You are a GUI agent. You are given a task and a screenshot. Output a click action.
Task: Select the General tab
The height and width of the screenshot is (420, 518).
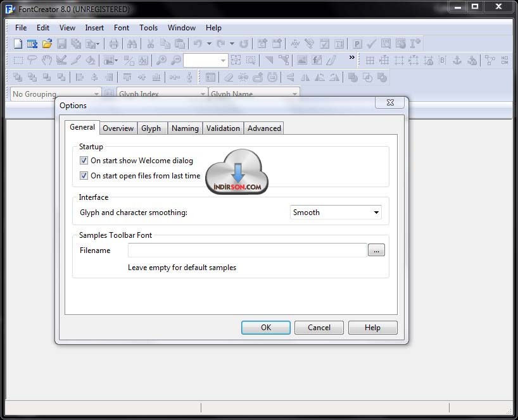click(82, 127)
